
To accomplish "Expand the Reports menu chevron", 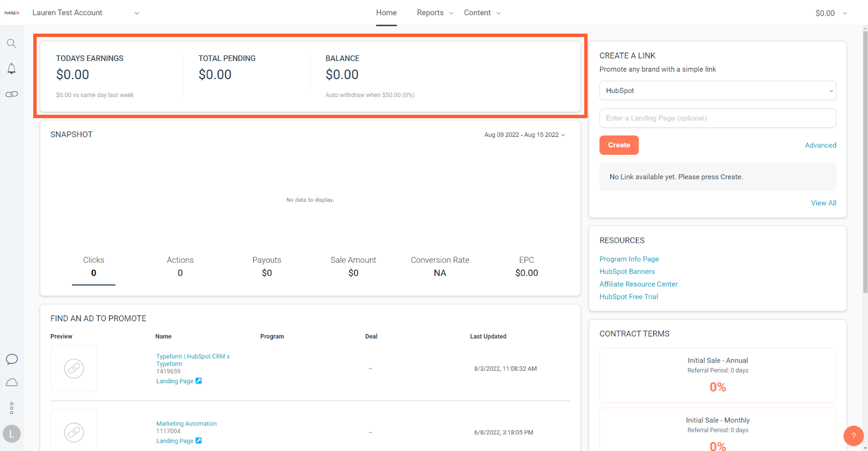I will 451,13.
